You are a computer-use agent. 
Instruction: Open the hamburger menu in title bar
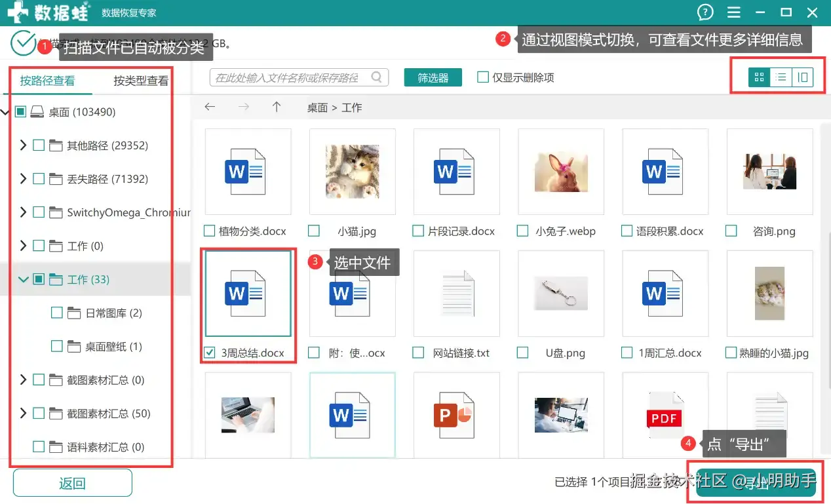coord(734,12)
